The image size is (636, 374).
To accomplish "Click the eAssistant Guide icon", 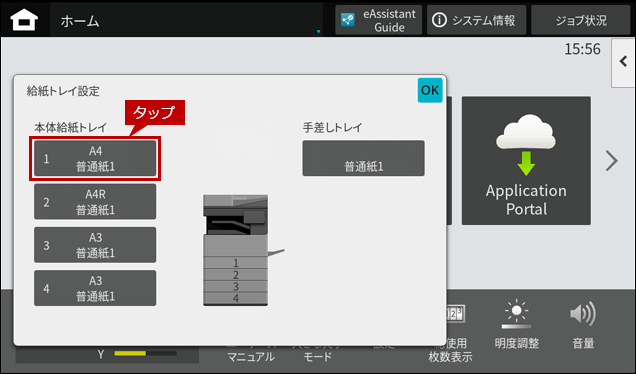I will [348, 20].
